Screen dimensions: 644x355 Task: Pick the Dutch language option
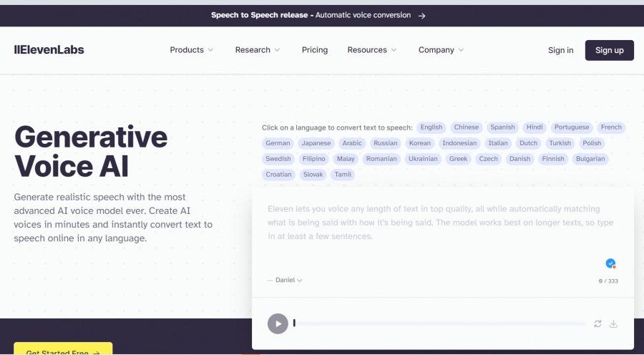click(528, 143)
